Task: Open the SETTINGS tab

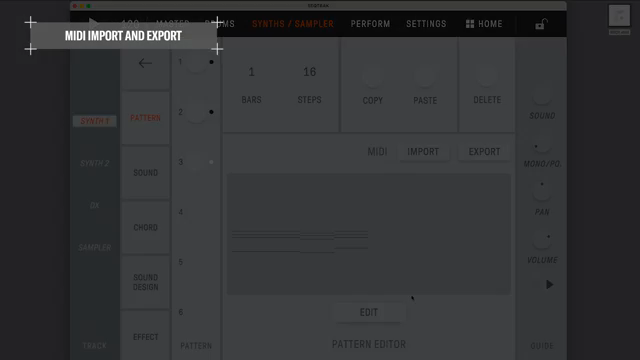Action: coord(426,24)
